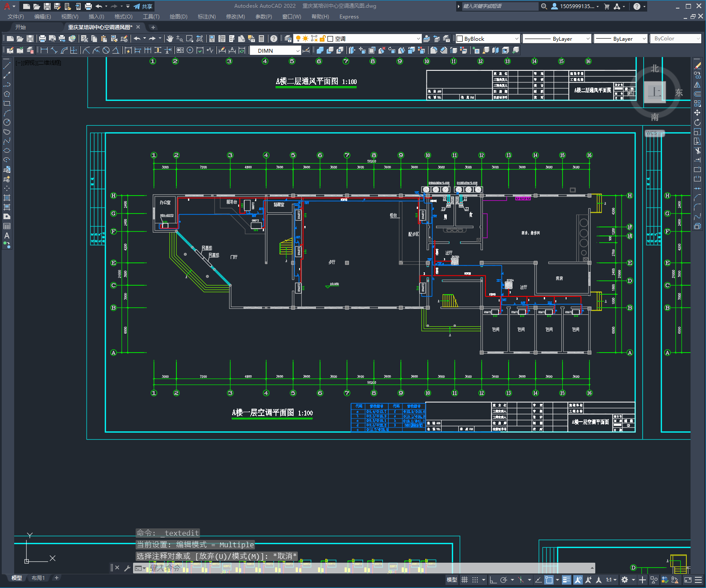Click the Mirror tool in the modify toolbar

(x=697, y=84)
